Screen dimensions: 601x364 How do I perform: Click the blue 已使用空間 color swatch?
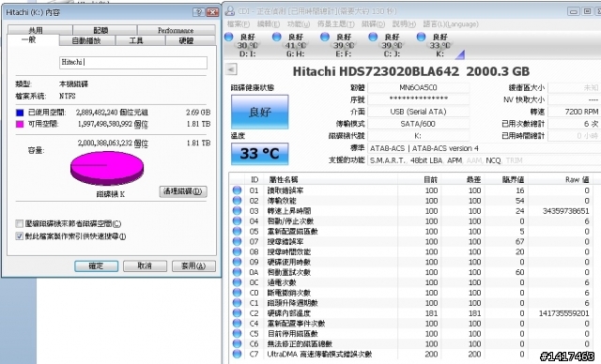pos(20,113)
